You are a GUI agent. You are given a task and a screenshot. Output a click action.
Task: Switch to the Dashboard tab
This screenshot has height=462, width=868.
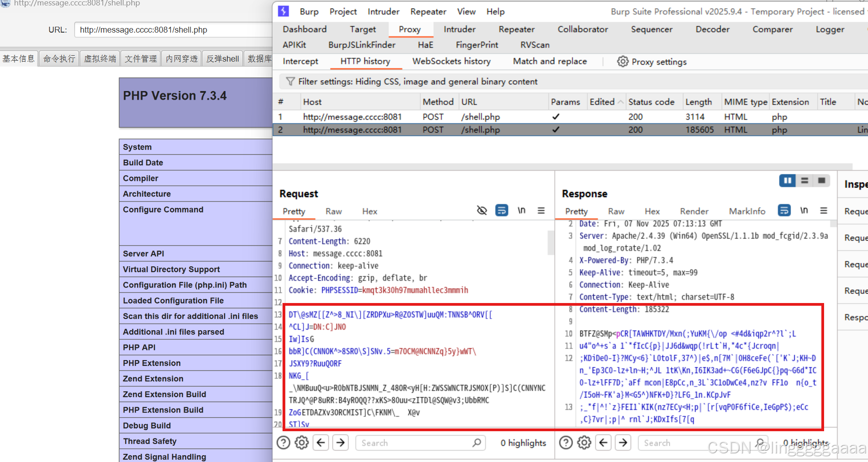coord(305,29)
